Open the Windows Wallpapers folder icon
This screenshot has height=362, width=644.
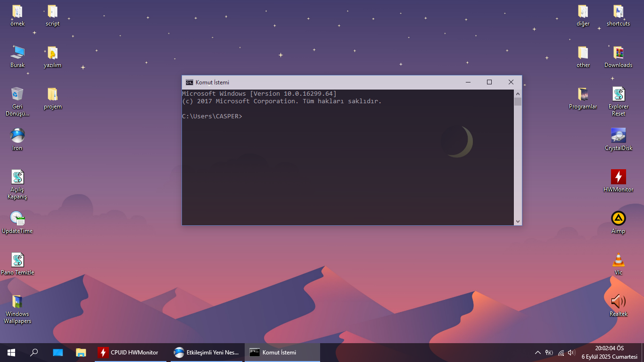pyautogui.click(x=17, y=302)
